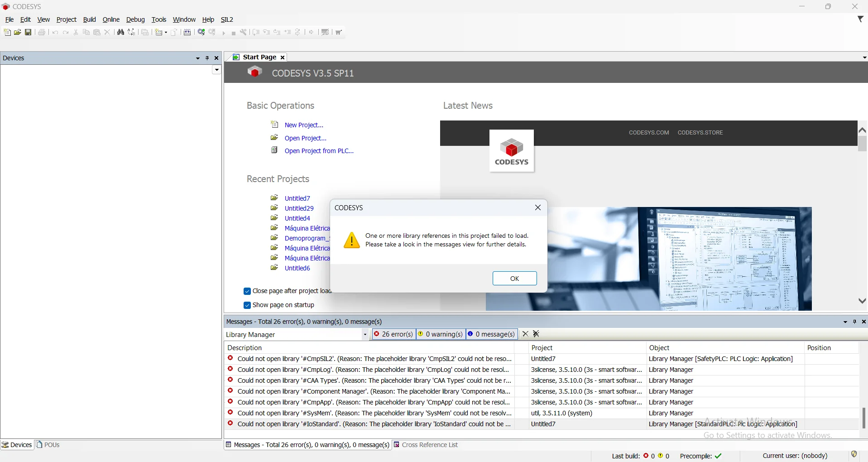Open the Project menu

66,19
